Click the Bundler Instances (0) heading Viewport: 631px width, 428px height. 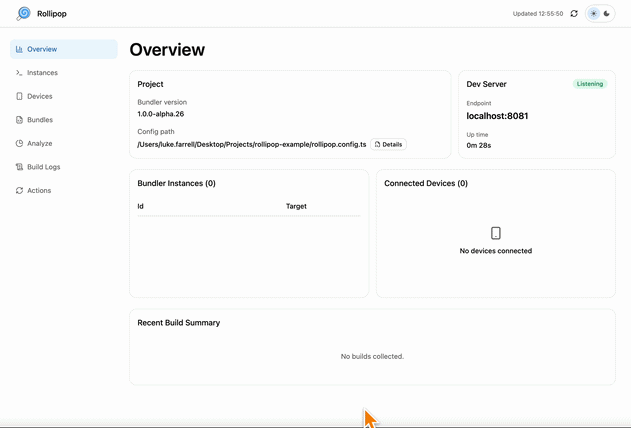(176, 183)
